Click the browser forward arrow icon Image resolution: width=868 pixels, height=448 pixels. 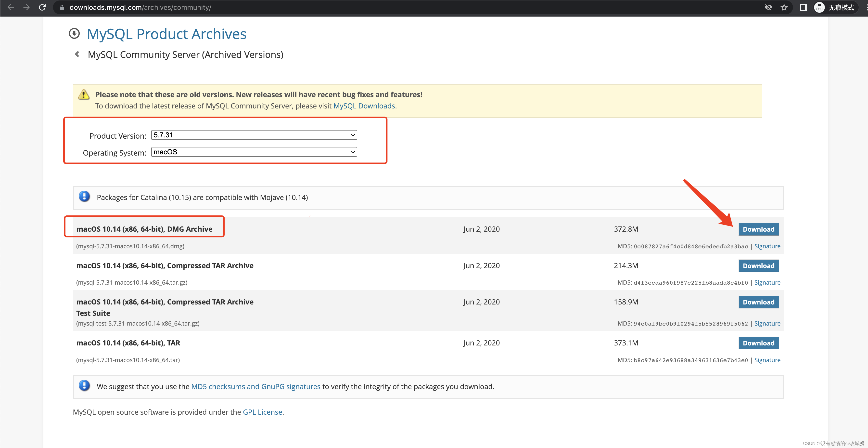[x=26, y=7]
